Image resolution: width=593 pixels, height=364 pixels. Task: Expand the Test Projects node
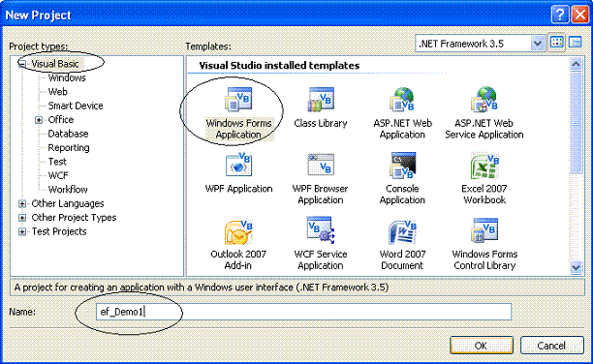tap(22, 231)
